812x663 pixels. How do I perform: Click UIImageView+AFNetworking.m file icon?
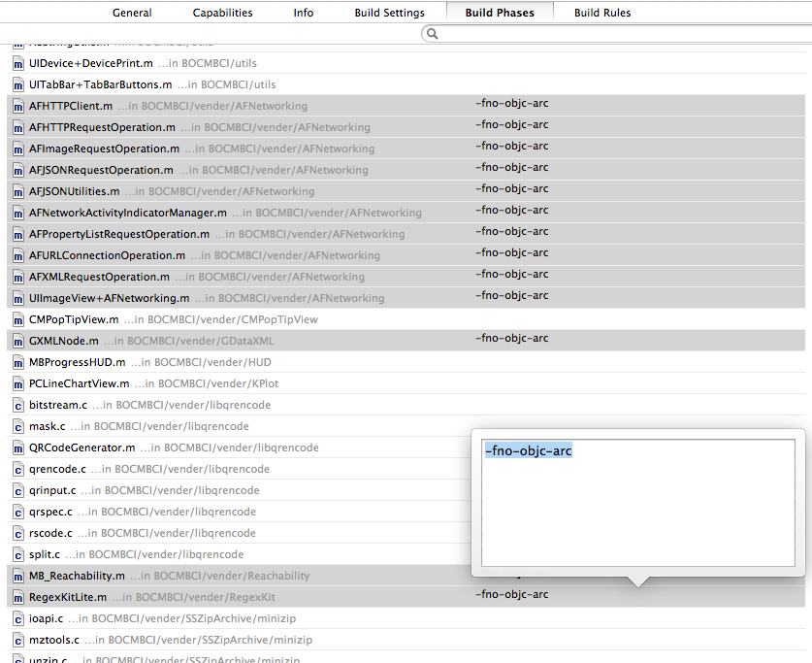[18, 298]
